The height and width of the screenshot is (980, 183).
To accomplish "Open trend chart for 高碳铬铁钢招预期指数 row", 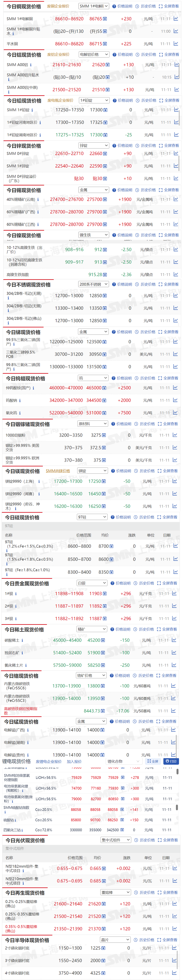I will (x=174, y=710).
